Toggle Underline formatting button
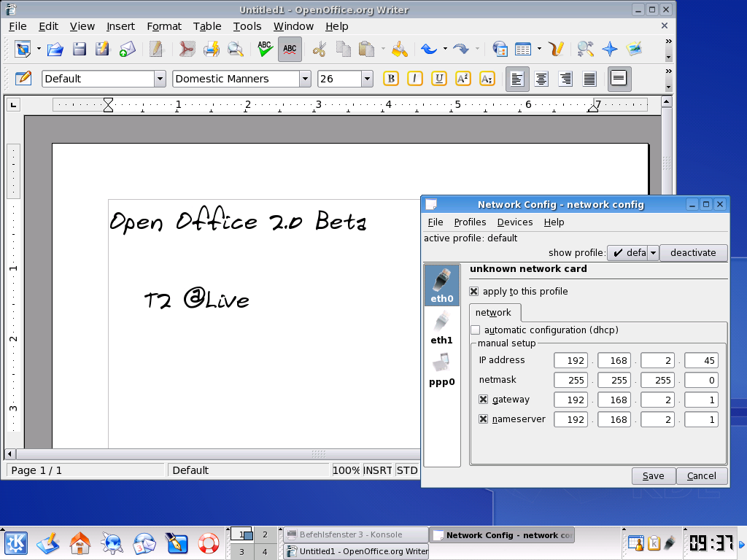 click(x=438, y=79)
